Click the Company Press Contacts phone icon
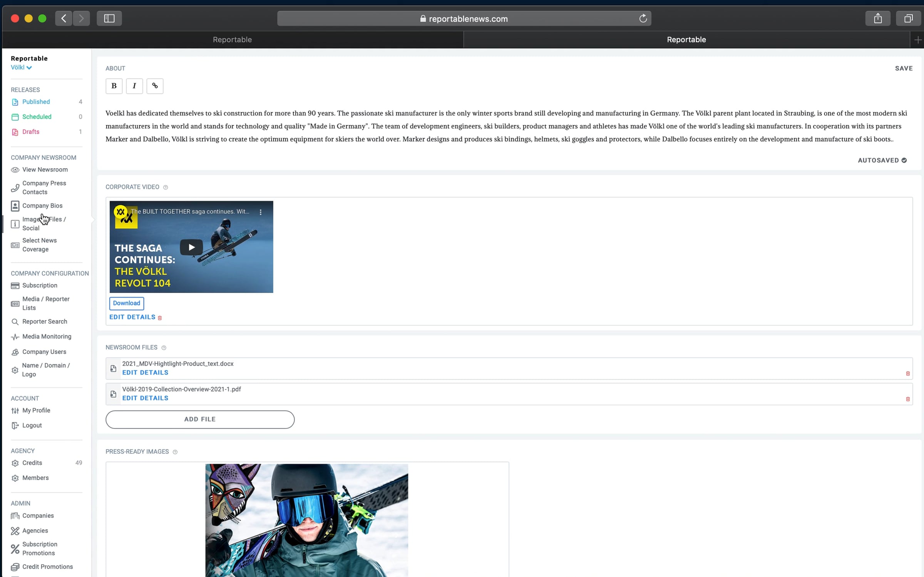 point(15,188)
